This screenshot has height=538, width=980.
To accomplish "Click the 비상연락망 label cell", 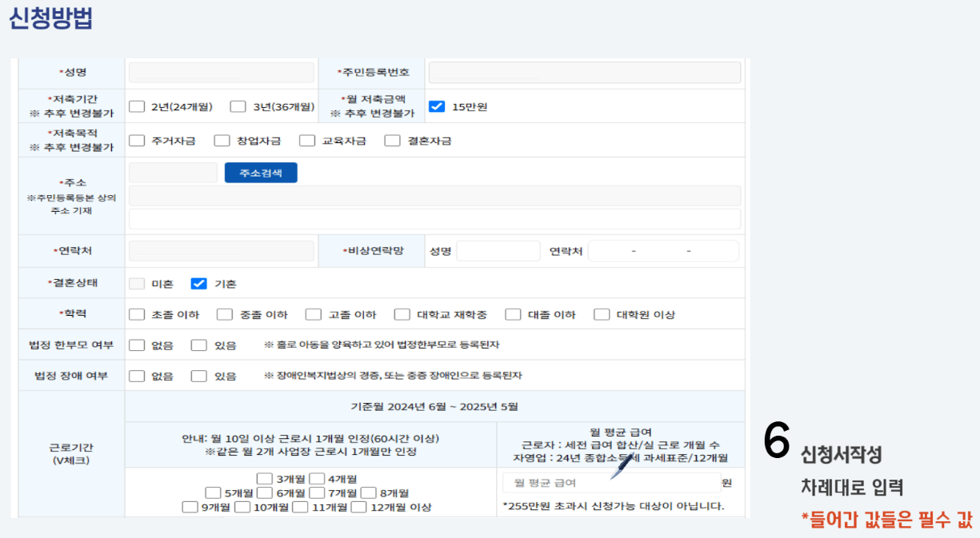I will click(x=372, y=251).
